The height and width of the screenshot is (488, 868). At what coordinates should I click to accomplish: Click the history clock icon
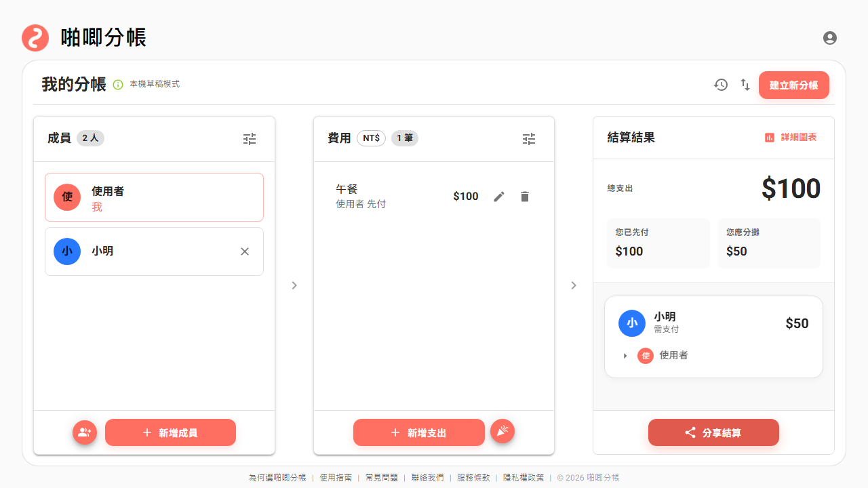721,85
